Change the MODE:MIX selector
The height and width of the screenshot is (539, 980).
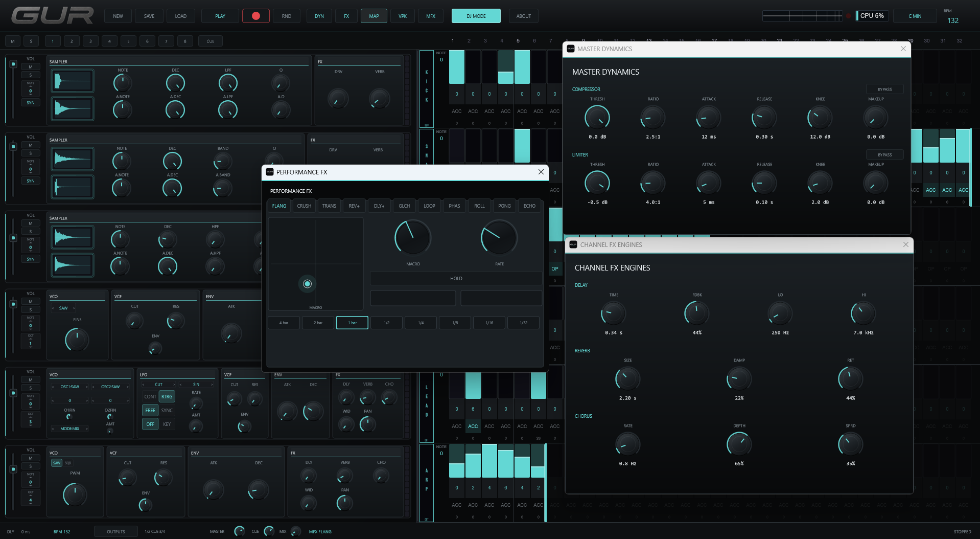[70, 429]
